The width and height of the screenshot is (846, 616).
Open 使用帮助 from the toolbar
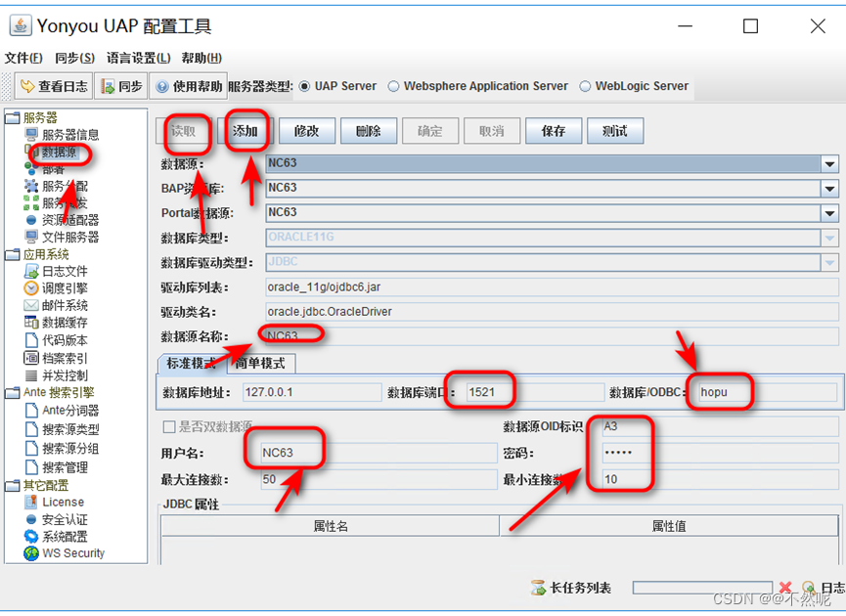tap(189, 86)
